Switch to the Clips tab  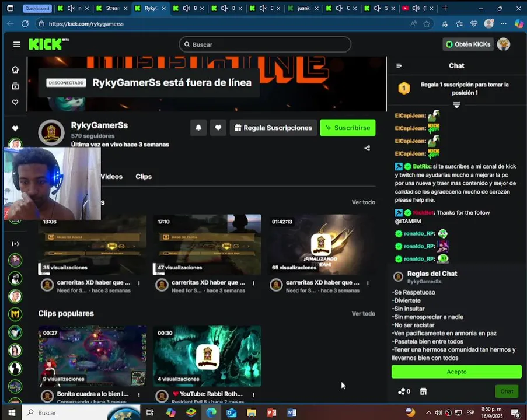click(x=144, y=176)
